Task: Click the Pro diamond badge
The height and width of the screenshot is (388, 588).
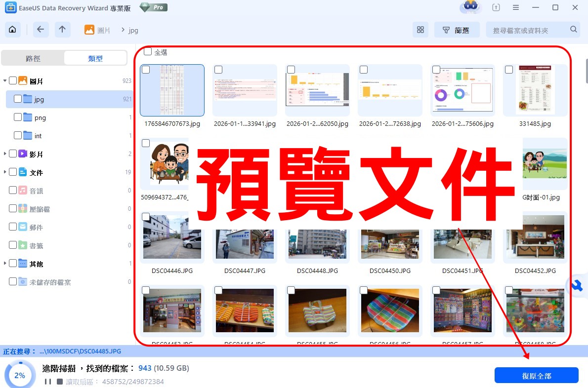Action: (x=154, y=7)
